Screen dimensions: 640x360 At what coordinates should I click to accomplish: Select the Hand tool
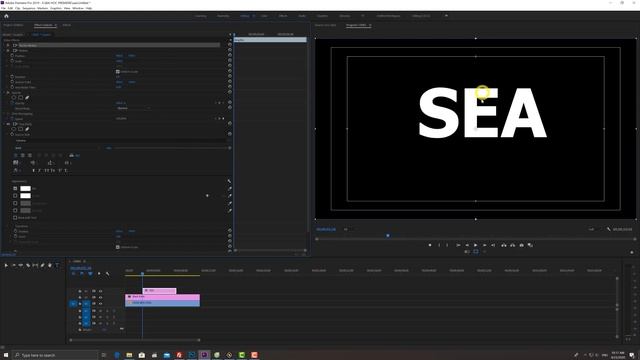click(x=50, y=265)
